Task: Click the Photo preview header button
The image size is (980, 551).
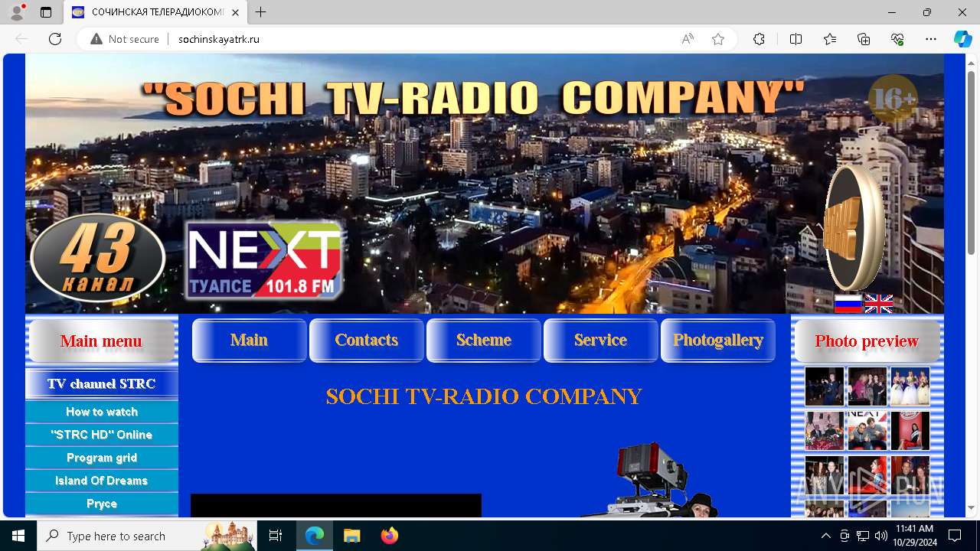Action: (867, 341)
